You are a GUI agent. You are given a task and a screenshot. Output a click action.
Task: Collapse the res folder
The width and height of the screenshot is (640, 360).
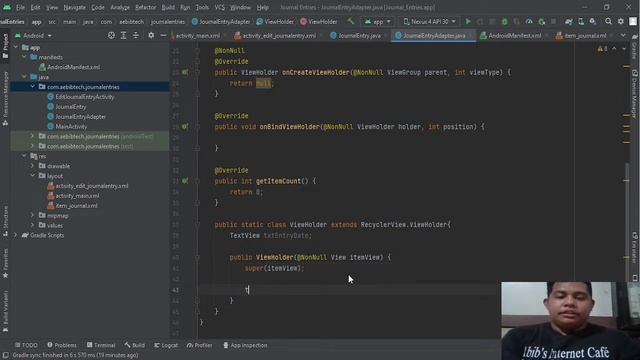tap(24, 156)
